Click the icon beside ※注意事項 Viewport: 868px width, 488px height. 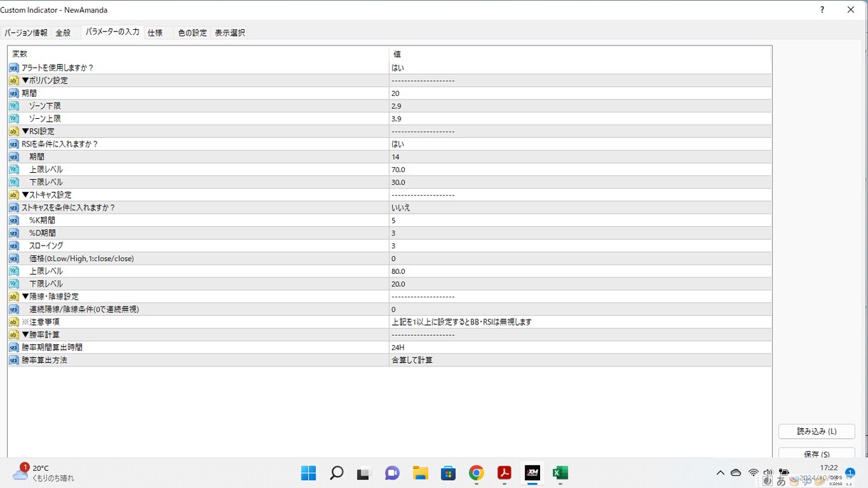[x=14, y=322]
